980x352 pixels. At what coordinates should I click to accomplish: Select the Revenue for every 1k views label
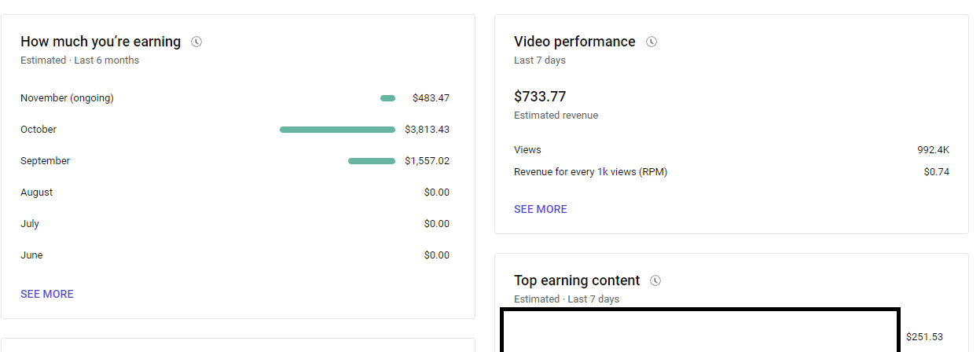tap(590, 172)
